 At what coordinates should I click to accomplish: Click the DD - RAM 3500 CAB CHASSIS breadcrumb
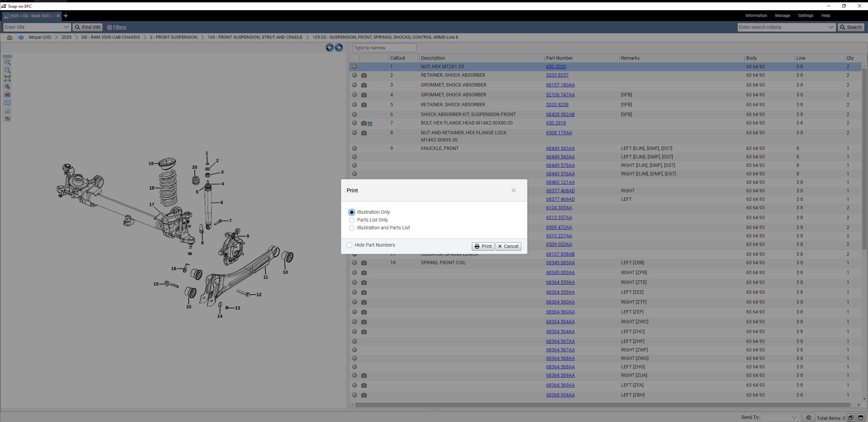(x=111, y=37)
